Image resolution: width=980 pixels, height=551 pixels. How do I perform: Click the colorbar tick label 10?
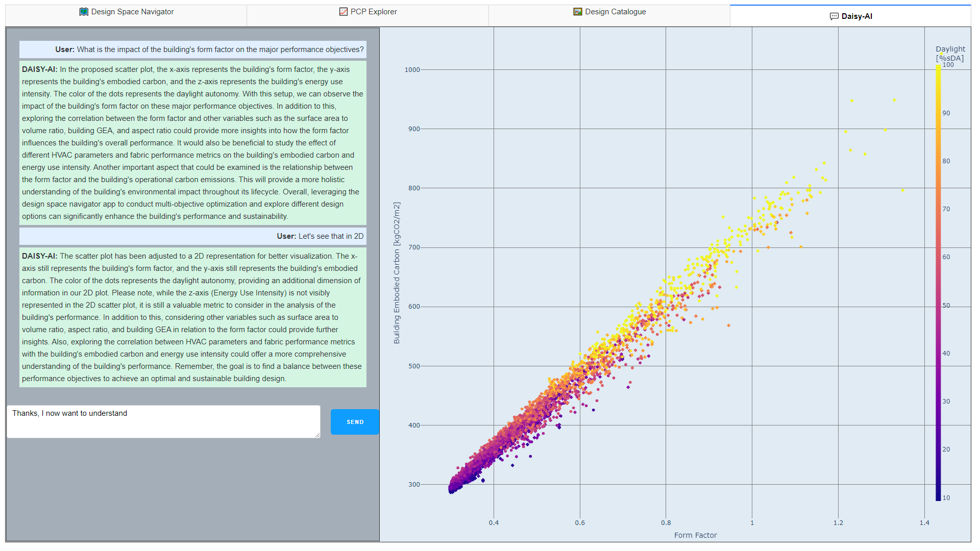pyautogui.click(x=946, y=498)
